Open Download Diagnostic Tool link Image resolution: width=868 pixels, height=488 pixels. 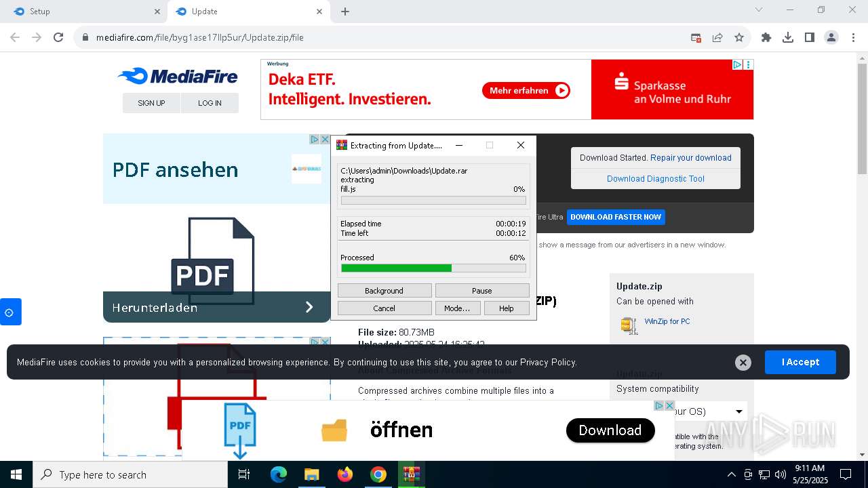[x=656, y=179]
